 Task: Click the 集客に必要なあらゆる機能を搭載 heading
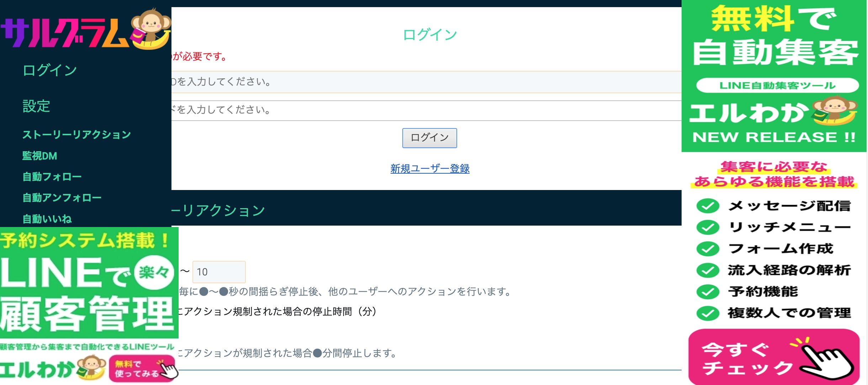tap(774, 174)
